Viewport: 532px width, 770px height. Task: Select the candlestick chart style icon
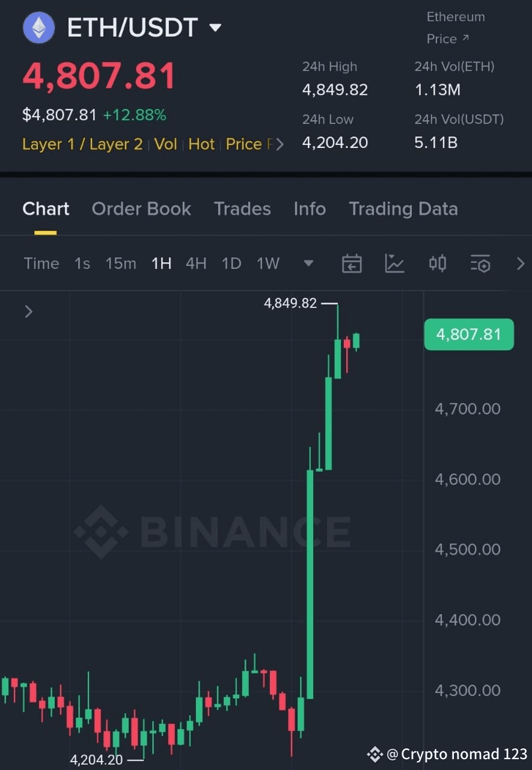[438, 263]
